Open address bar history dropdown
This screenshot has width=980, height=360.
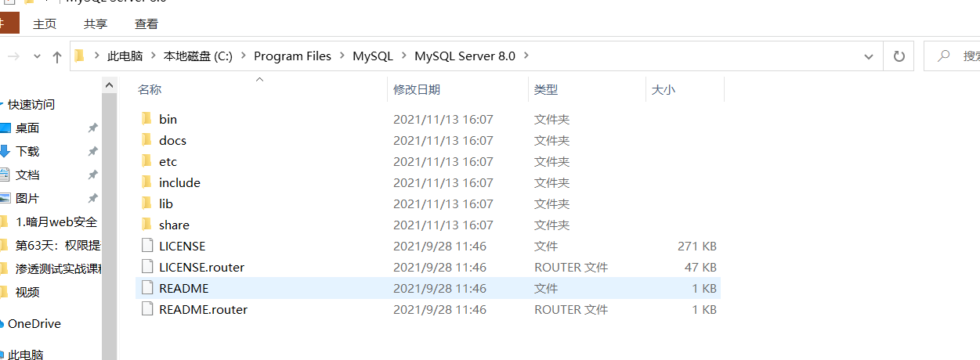868,56
